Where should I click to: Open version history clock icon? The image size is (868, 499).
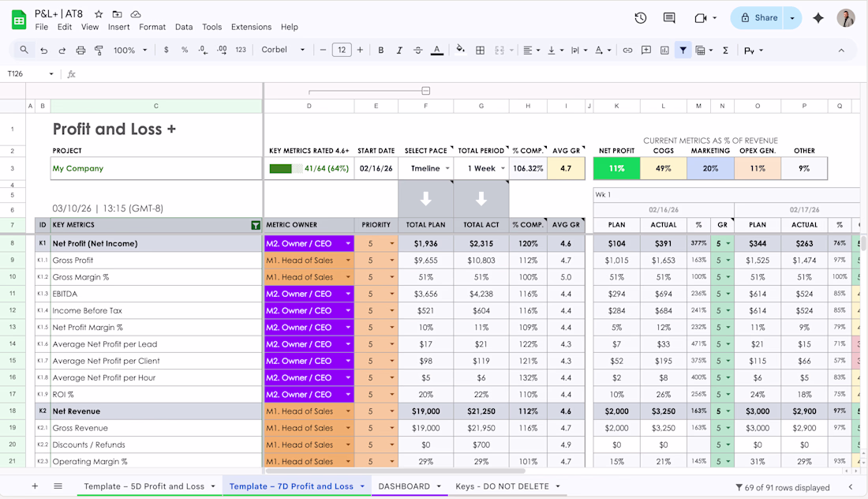tap(641, 18)
